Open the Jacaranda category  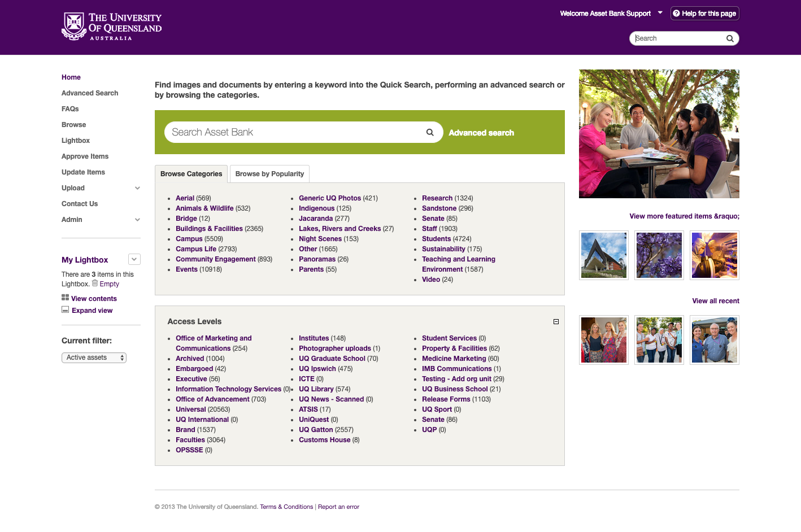pyautogui.click(x=316, y=219)
